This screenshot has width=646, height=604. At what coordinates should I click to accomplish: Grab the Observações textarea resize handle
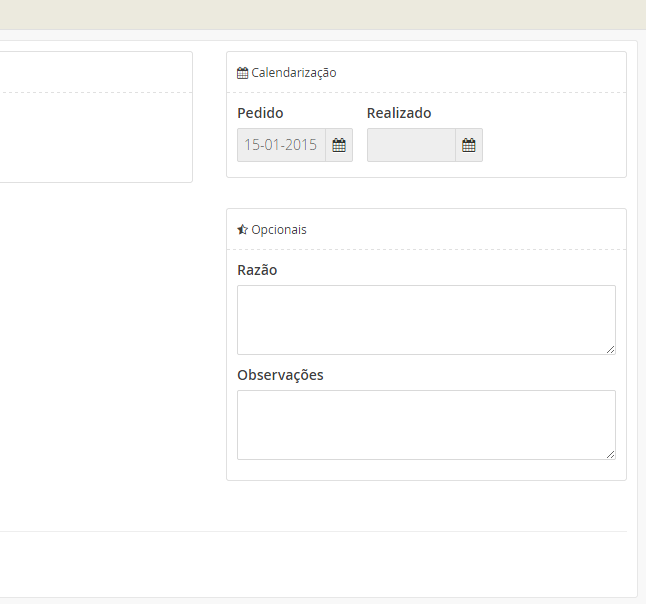(x=610, y=454)
